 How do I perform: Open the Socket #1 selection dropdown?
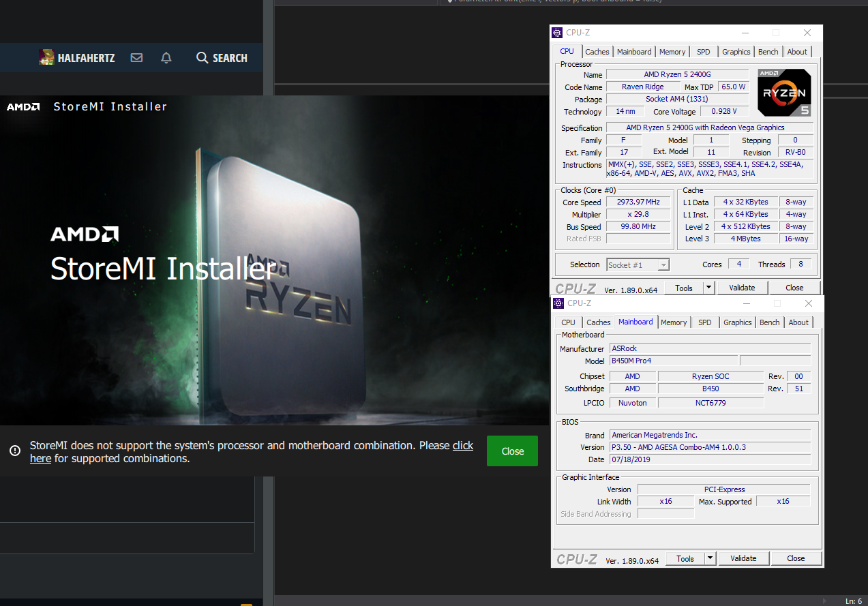tap(638, 264)
